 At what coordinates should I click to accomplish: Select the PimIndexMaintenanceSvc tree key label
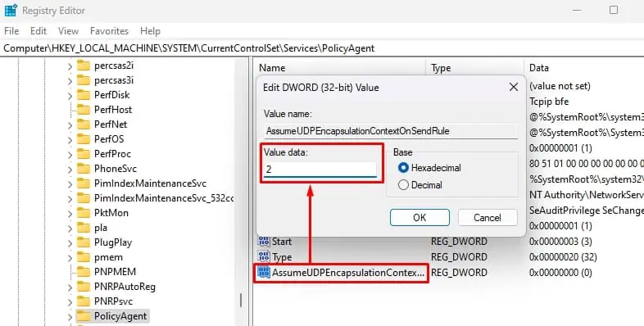150,183
